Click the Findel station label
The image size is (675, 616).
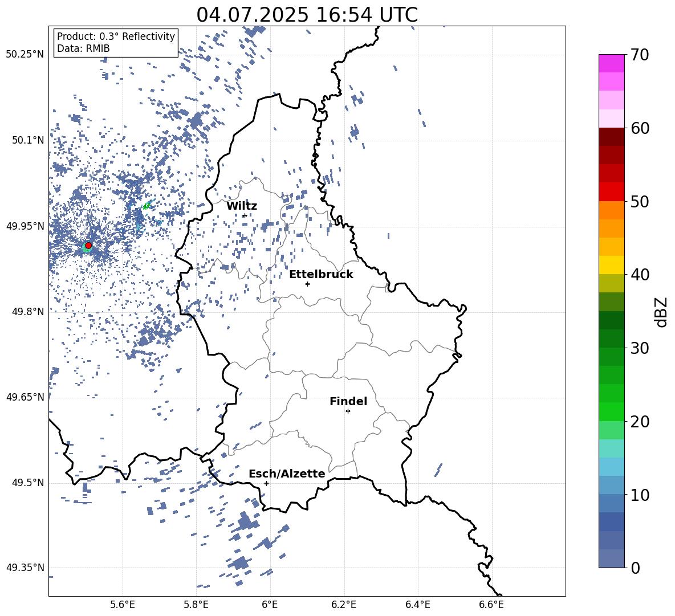coord(348,401)
